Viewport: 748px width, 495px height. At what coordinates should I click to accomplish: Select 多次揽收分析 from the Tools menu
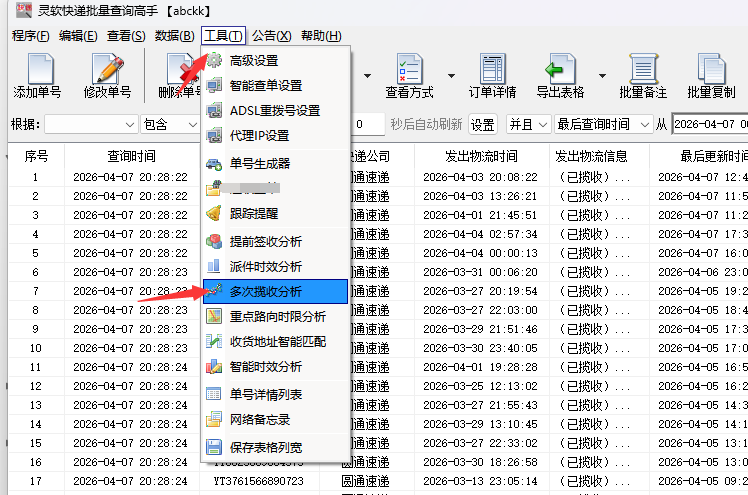point(265,291)
